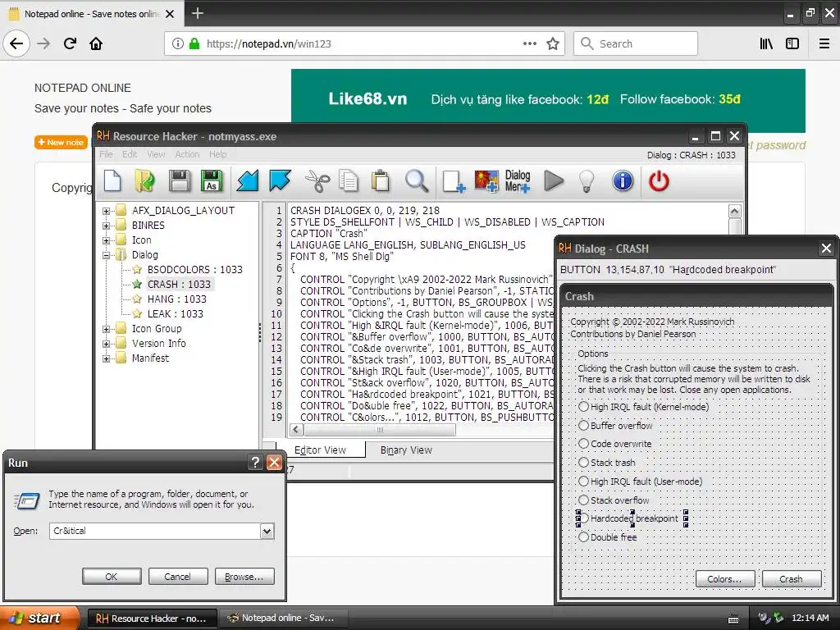The width and height of the screenshot is (840, 630).
Task: Open the File menu in Resource Hacker
Action: 106,154
